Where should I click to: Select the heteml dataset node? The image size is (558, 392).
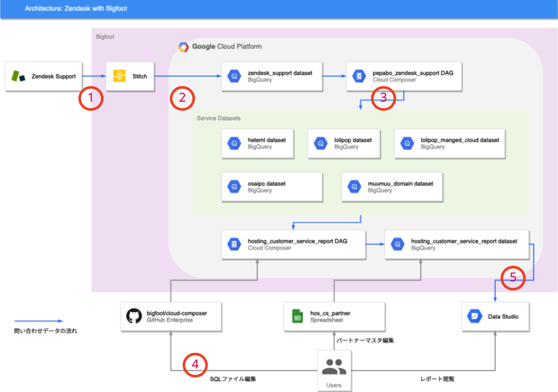click(x=257, y=144)
